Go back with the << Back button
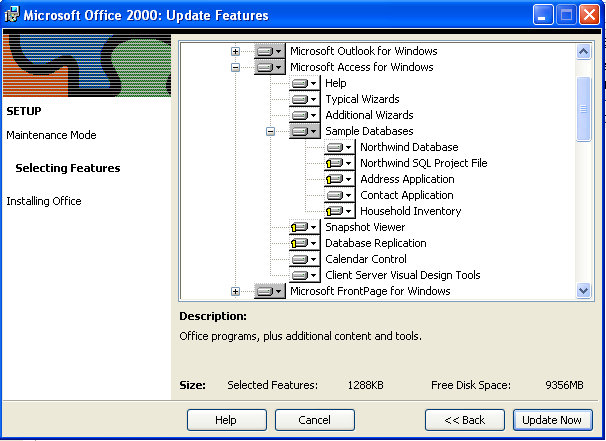606x441 pixels. tap(465, 420)
